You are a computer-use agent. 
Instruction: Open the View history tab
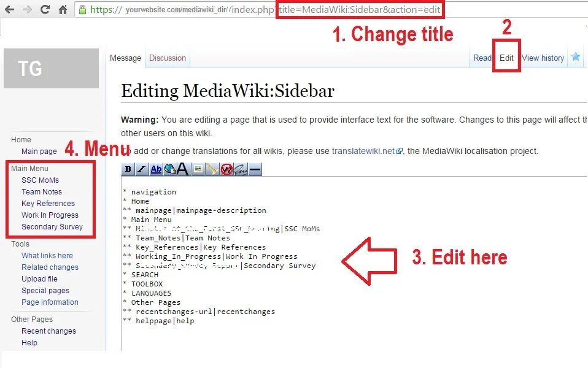pyautogui.click(x=543, y=58)
